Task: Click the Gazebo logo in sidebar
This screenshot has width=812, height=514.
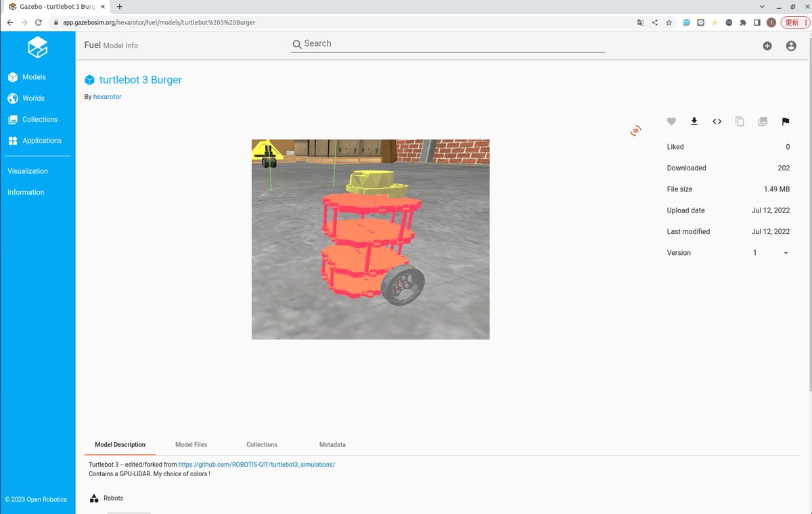Action: point(38,47)
